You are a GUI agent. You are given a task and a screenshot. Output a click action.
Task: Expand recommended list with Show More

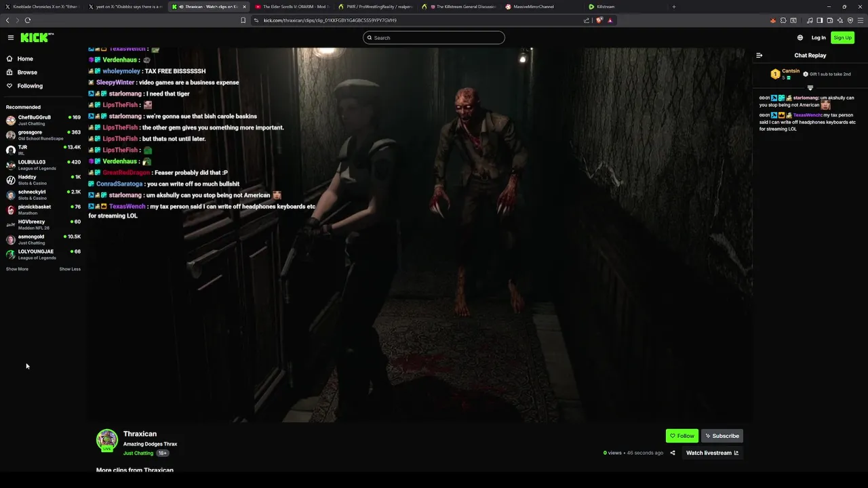[x=17, y=269]
